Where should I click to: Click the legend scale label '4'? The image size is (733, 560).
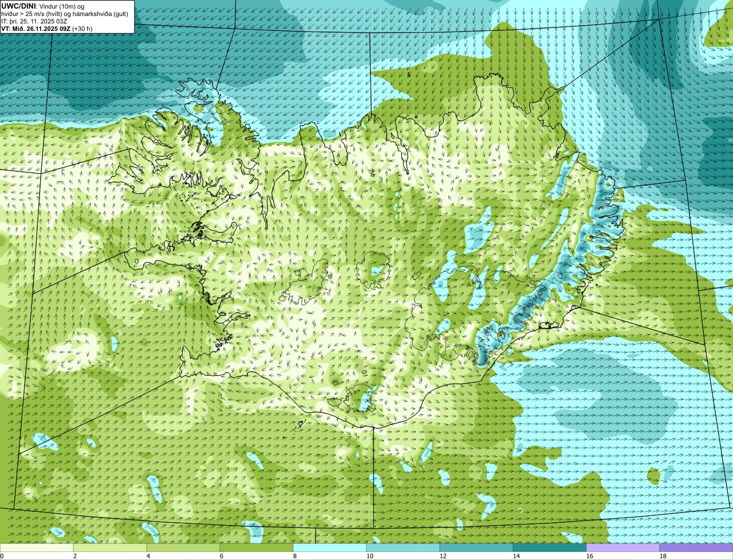click(148, 556)
